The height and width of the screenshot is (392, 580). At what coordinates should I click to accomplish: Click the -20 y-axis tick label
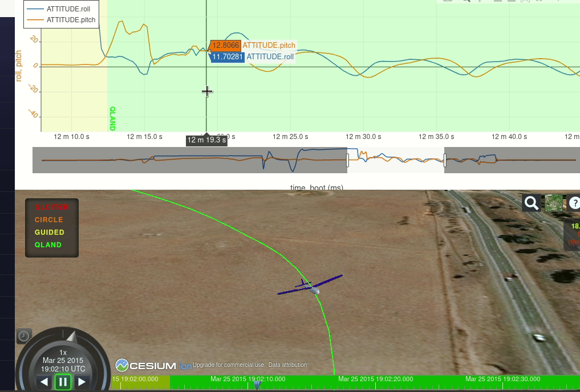point(33,89)
